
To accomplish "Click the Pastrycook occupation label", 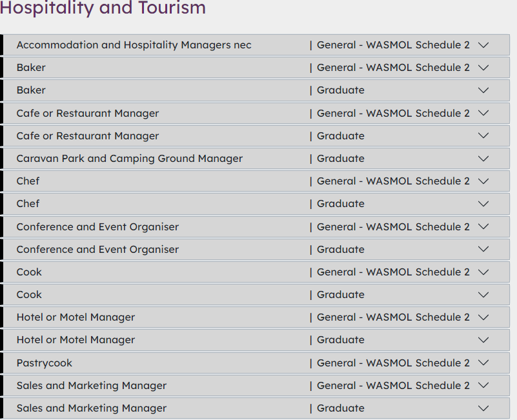I will [45, 363].
